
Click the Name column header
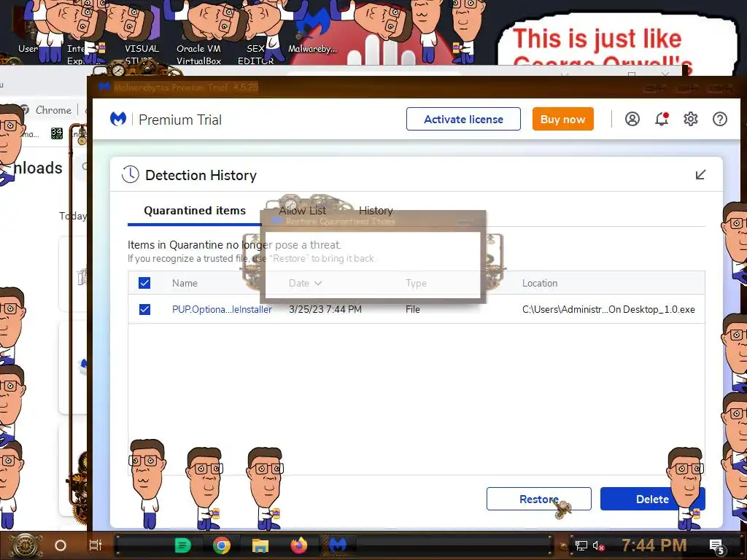185,283
